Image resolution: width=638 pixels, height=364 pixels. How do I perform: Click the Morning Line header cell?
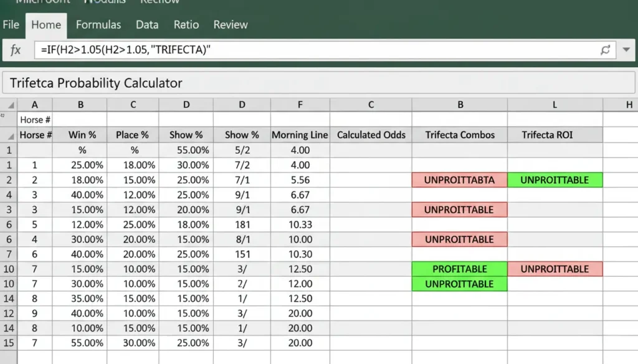pos(300,135)
